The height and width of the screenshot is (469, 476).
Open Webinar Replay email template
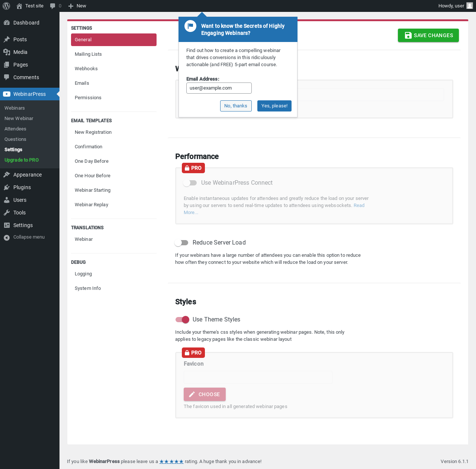tap(114, 205)
